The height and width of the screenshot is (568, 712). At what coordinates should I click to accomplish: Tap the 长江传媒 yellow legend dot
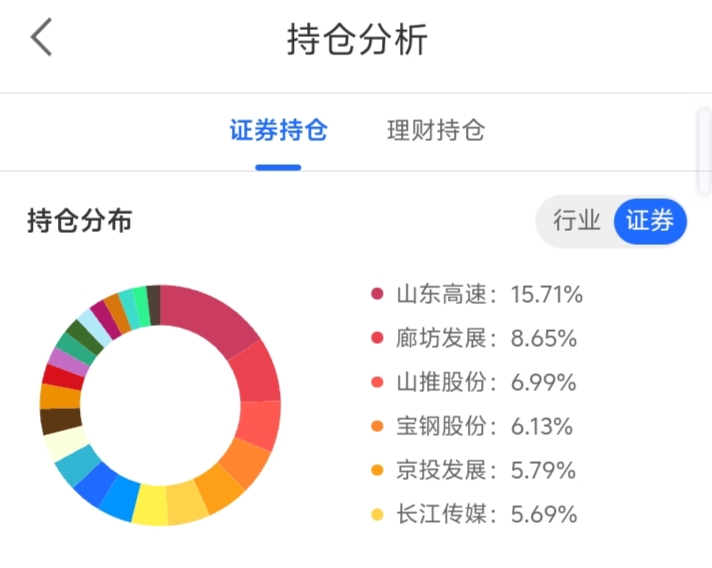click(x=377, y=514)
